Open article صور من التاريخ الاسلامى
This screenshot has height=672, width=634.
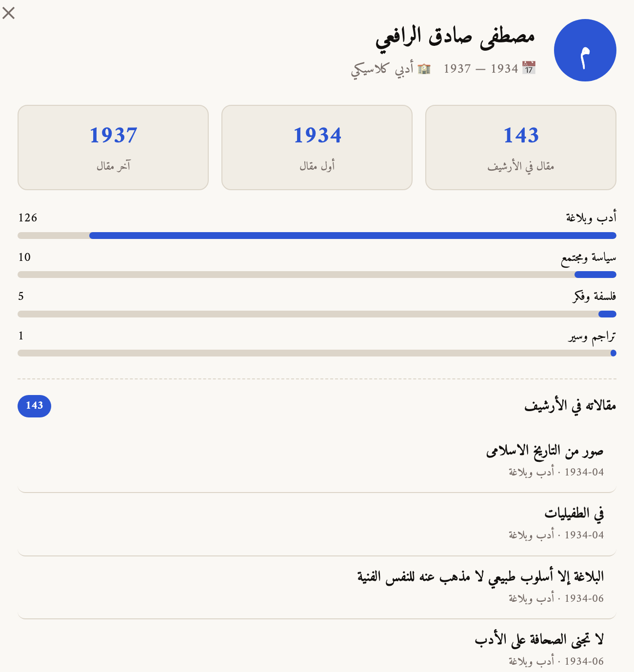point(544,452)
